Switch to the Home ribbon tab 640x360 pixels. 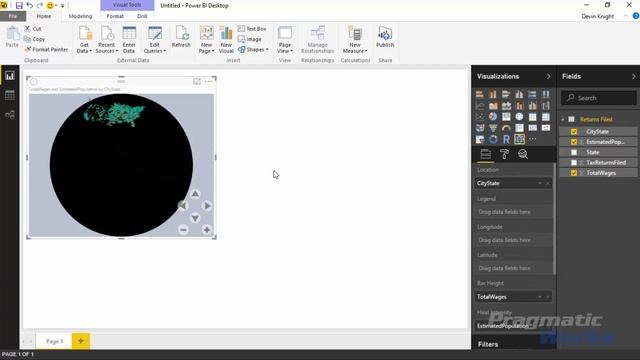[x=44, y=16]
